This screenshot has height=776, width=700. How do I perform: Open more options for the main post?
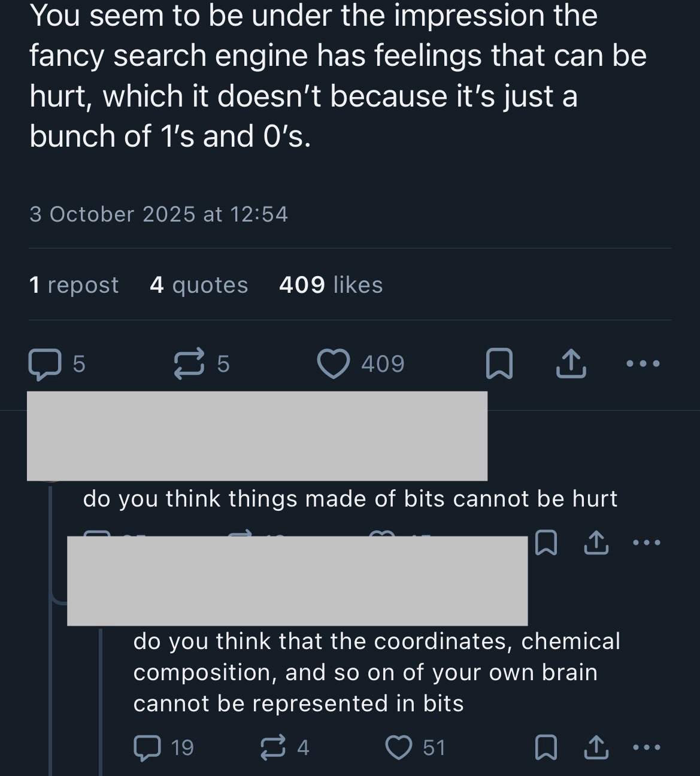coord(643,363)
